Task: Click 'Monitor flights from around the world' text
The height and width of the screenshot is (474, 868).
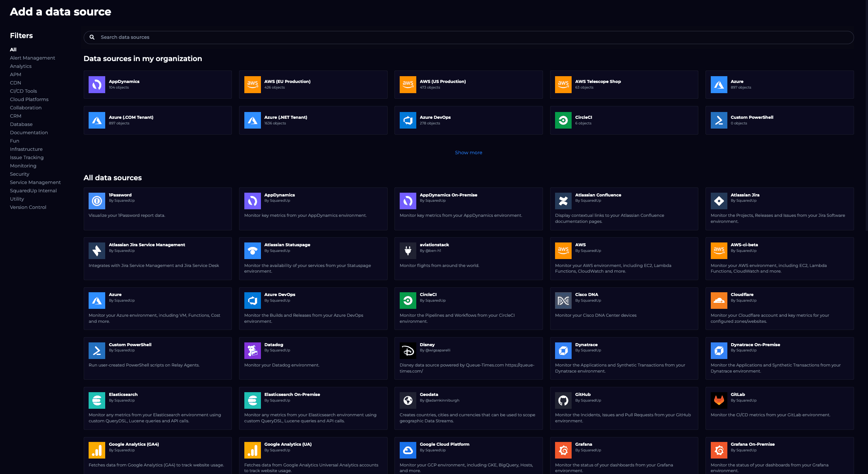Action: click(x=439, y=265)
